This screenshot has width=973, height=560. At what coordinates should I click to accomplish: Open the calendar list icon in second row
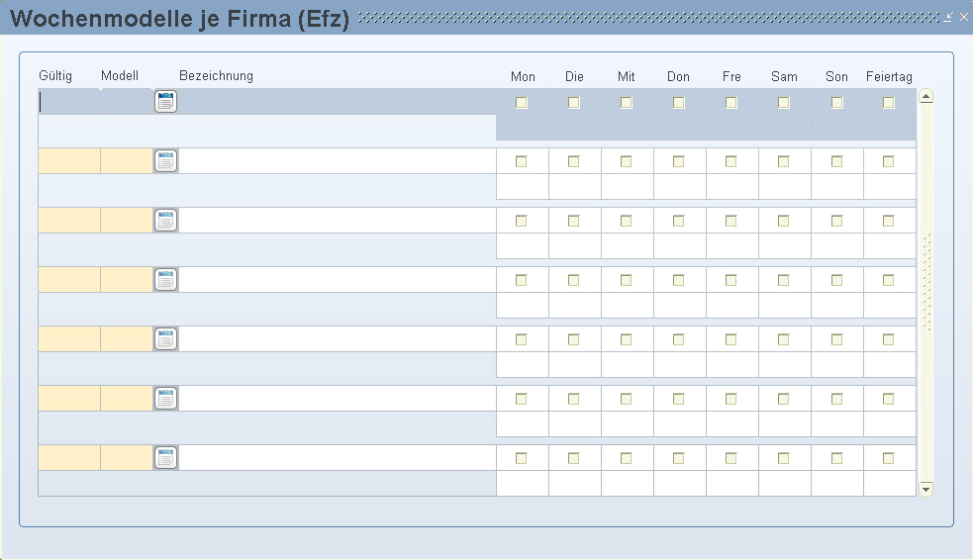point(165,161)
